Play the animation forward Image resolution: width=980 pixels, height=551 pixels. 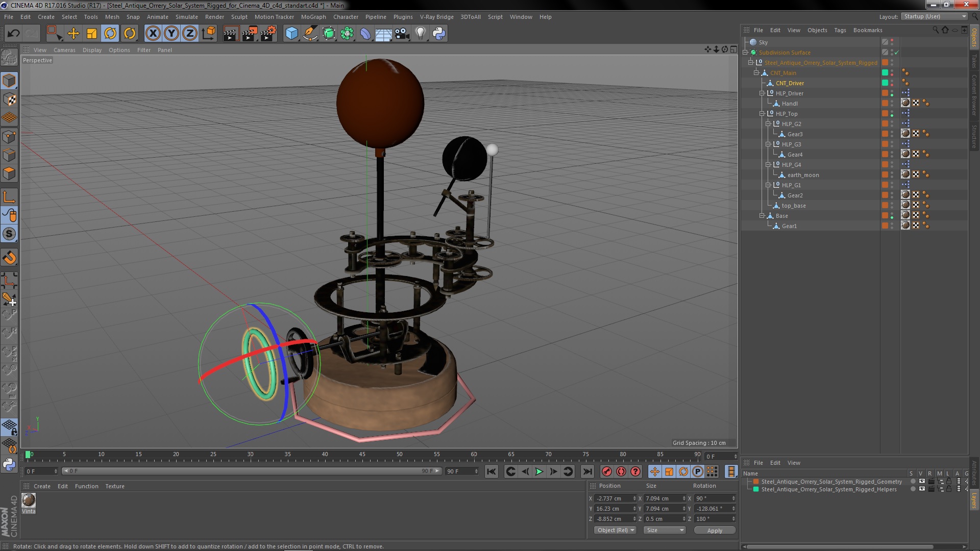click(x=539, y=472)
